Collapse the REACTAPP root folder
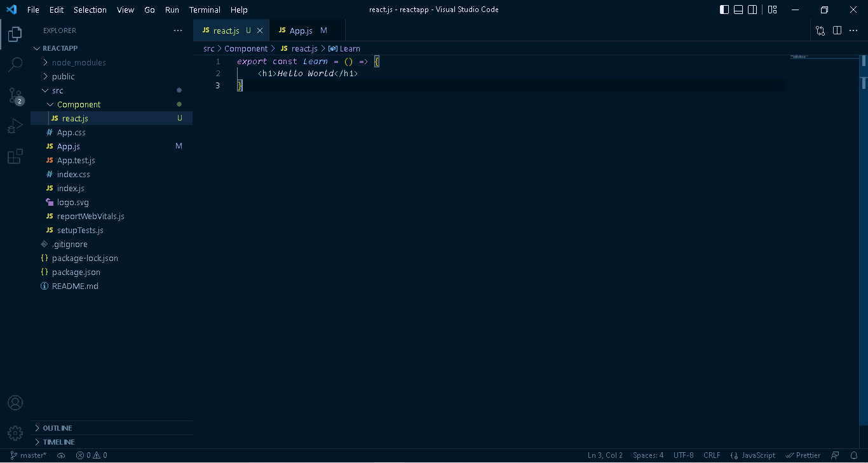868x463 pixels. [111, 48]
